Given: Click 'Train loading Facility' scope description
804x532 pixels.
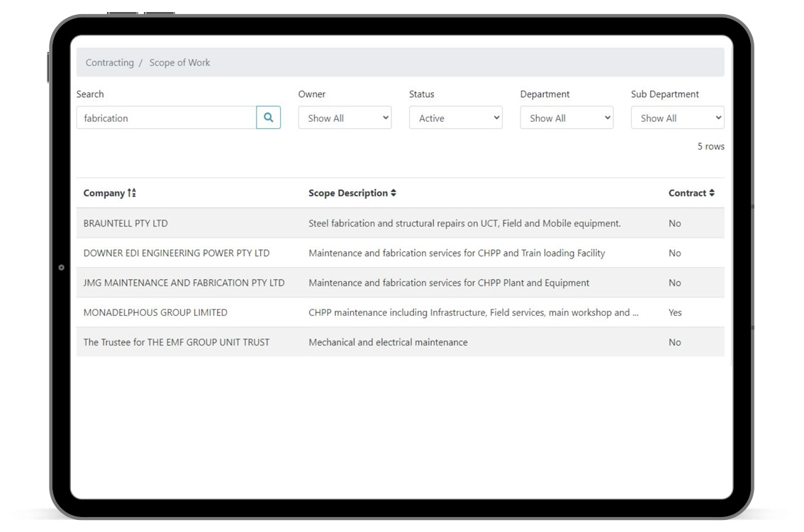Looking at the screenshot, I should pyautogui.click(x=457, y=253).
